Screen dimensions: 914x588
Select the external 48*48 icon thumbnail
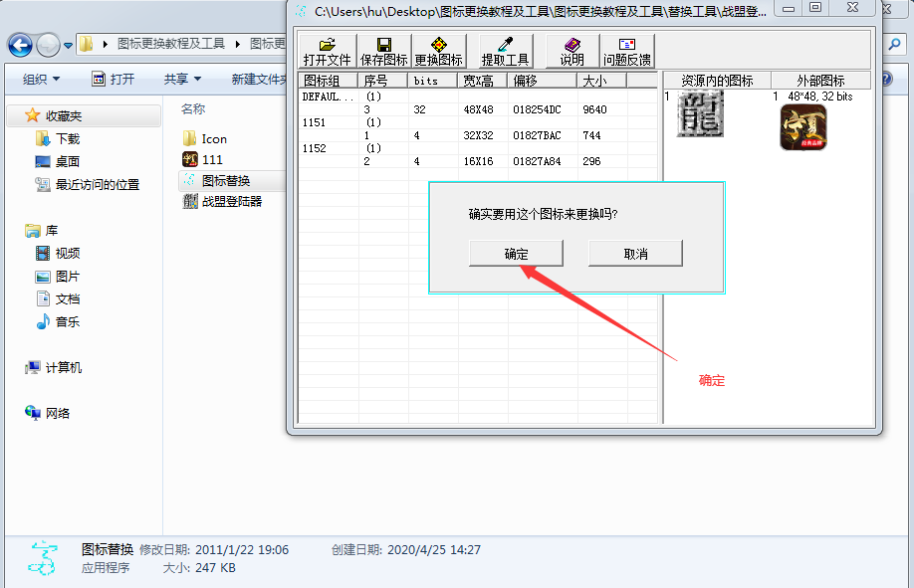pyautogui.click(x=803, y=127)
